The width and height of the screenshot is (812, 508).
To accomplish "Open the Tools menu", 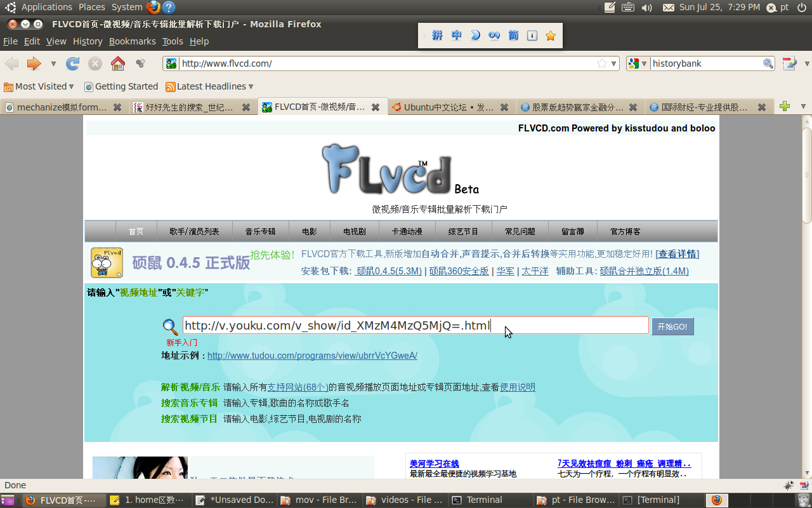I will point(173,41).
